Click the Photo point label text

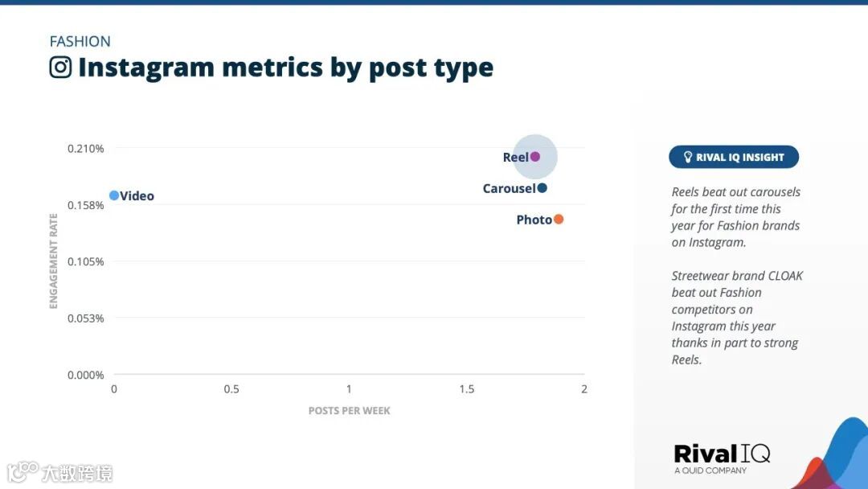534,220
